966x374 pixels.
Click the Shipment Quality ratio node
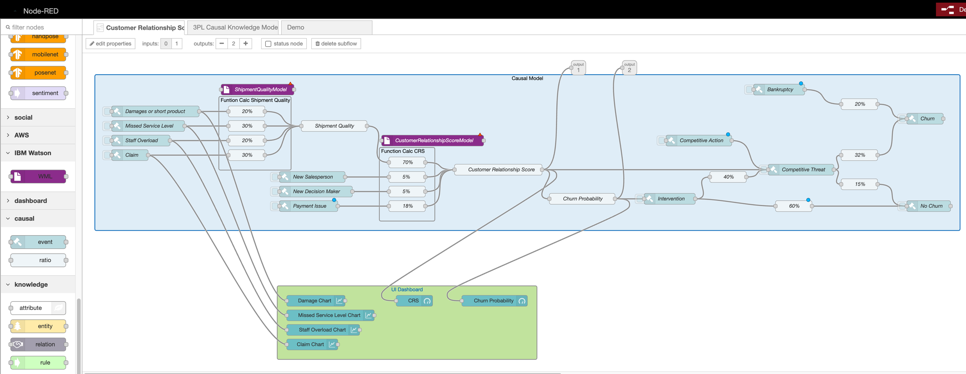(334, 126)
